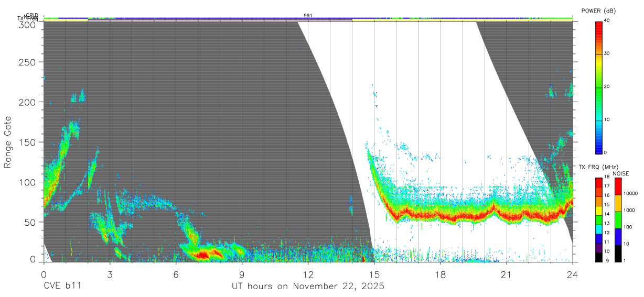644x297 pixels.
Task: Click the 12 tick on UT hours axis
Action: (x=308, y=274)
